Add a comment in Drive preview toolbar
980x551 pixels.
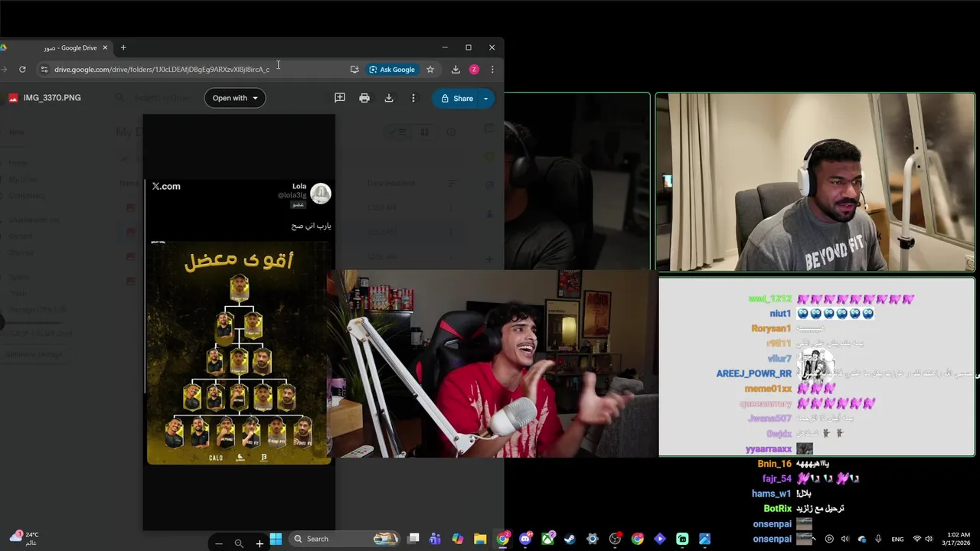(340, 98)
